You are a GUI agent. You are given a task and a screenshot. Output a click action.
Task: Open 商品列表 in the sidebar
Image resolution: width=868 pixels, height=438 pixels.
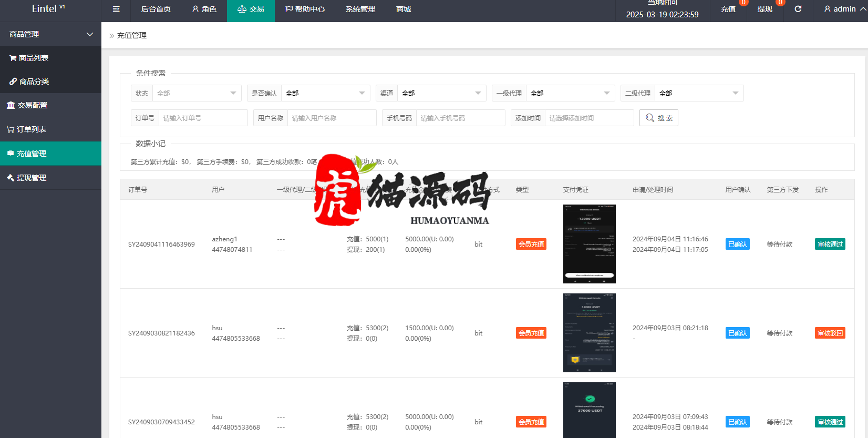50,58
